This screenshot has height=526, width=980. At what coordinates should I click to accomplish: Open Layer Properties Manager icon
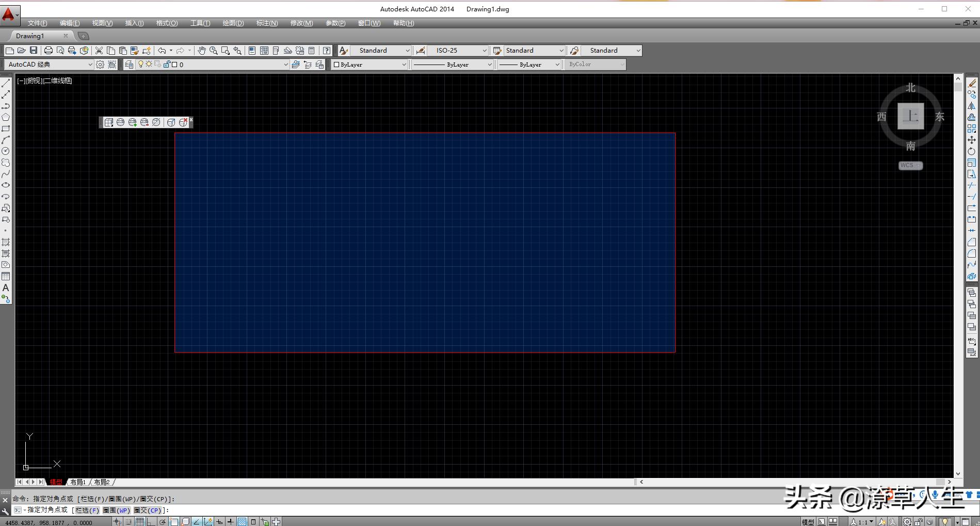pyautogui.click(x=129, y=65)
